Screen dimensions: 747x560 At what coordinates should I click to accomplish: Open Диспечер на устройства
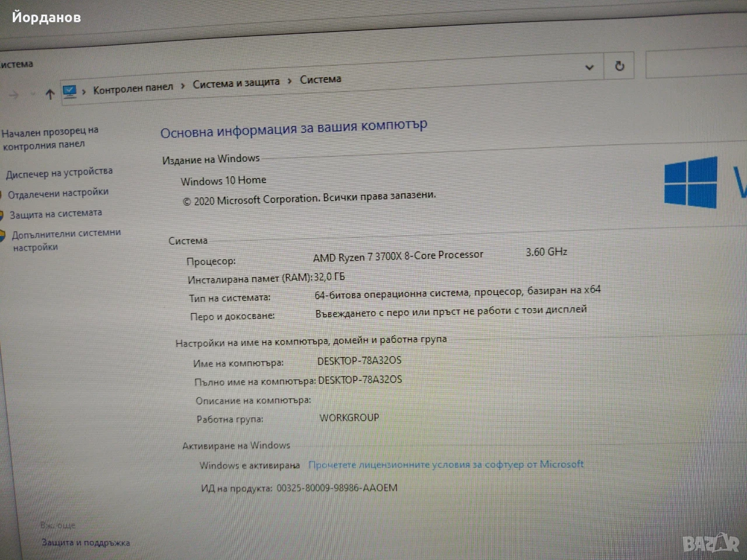click(x=60, y=173)
